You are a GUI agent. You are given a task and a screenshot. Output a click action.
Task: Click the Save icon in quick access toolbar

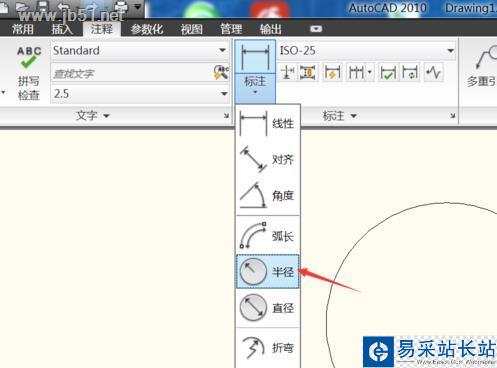click(x=43, y=6)
